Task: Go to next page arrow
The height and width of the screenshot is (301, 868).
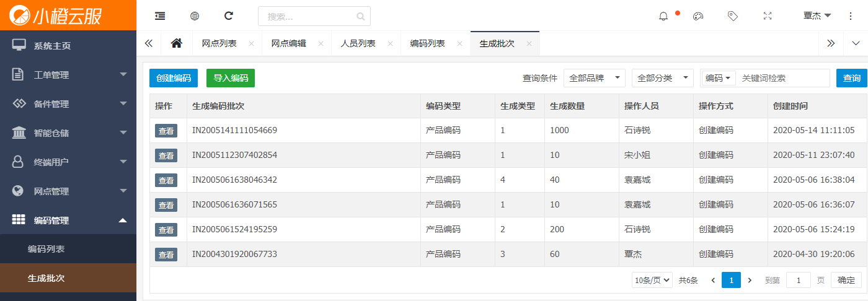Action: point(750,281)
